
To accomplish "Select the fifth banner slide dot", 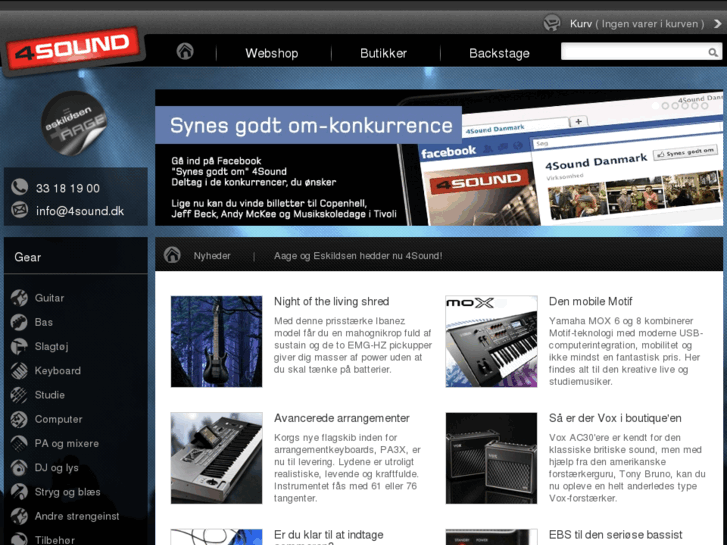I will pyautogui.click(x=695, y=106).
